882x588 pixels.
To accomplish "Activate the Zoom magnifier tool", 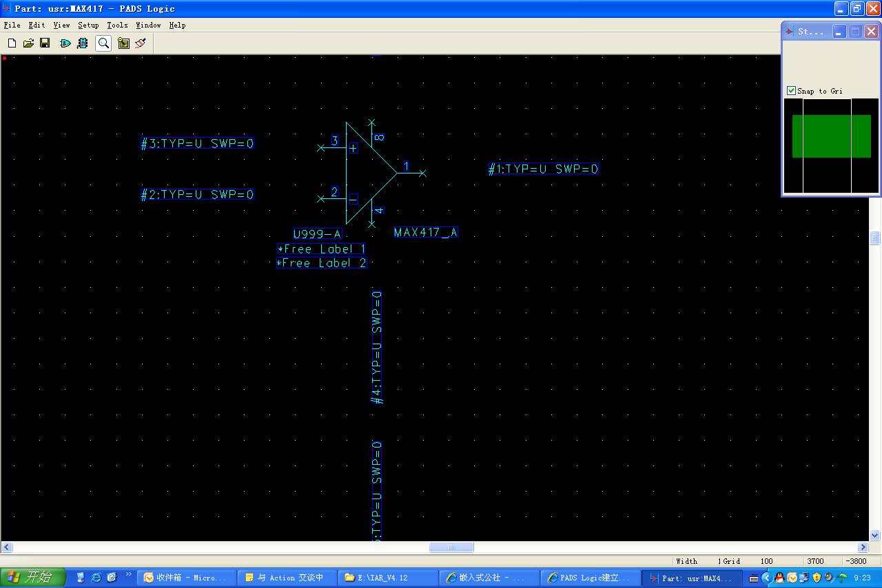I will click(103, 43).
